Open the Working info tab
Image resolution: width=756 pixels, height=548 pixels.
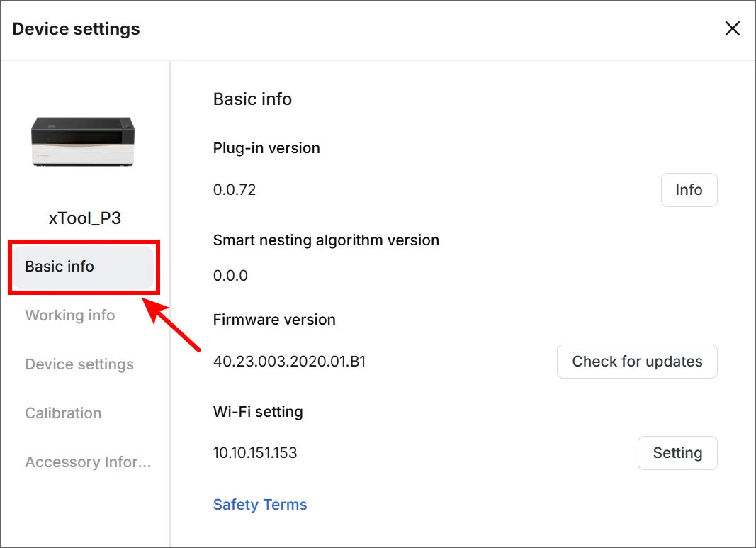click(x=70, y=315)
